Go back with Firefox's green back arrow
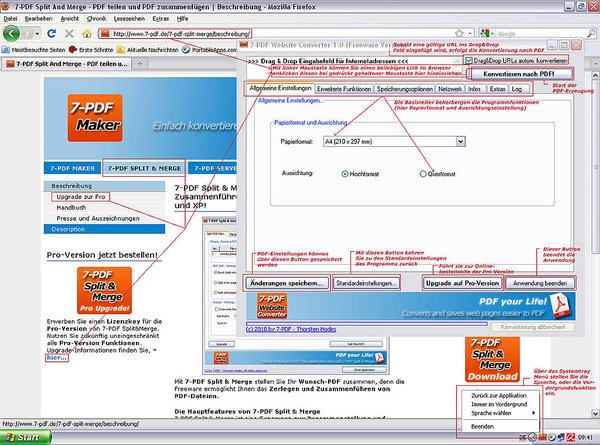The image size is (600, 445). pyautogui.click(x=11, y=34)
